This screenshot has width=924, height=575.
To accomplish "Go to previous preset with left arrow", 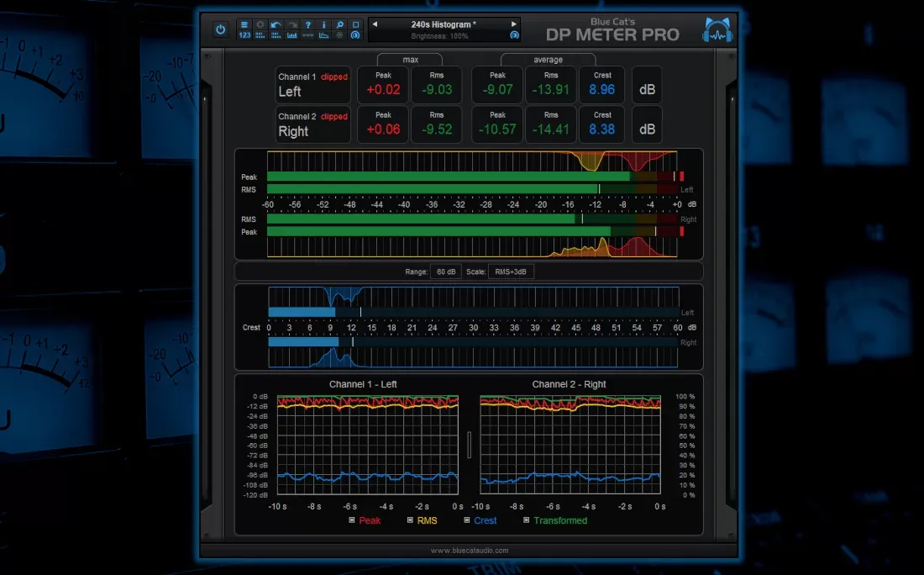I will click(375, 24).
